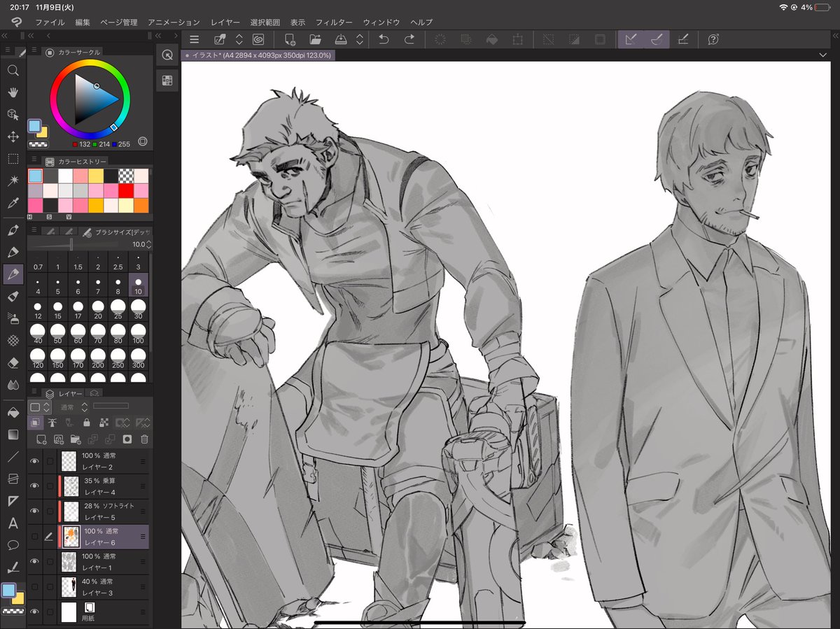840x629 pixels.
Task: Select the Operation object cube tool
Action: click(13, 114)
